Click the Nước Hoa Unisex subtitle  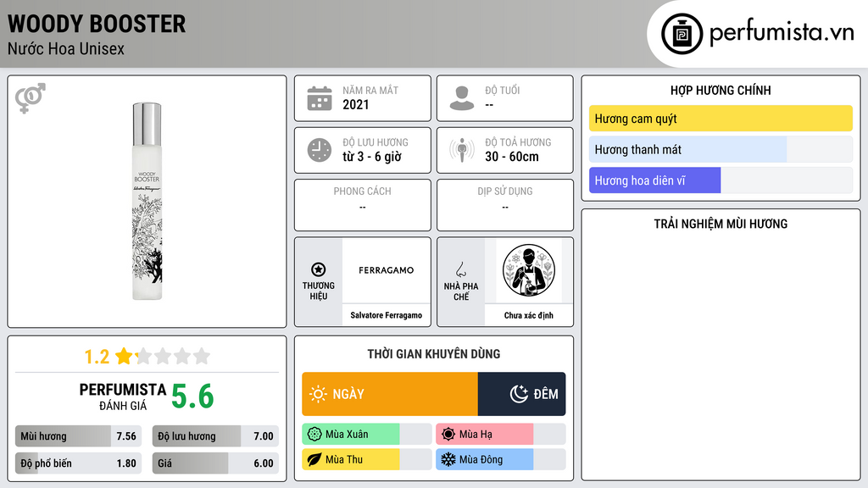(x=66, y=48)
